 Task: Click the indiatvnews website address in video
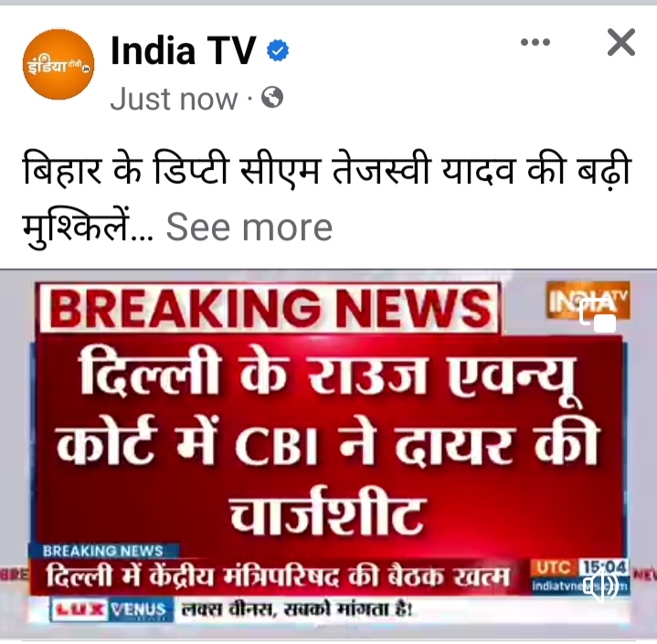tap(580, 586)
